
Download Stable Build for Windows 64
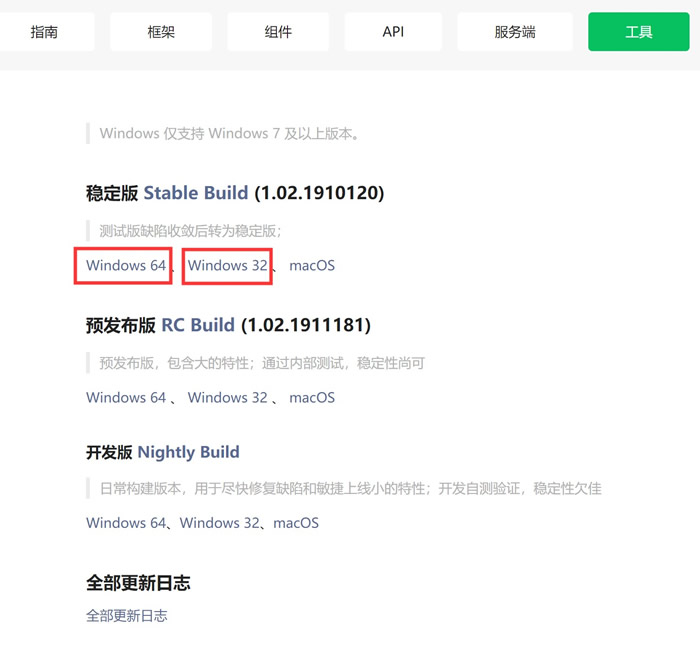[125, 266]
